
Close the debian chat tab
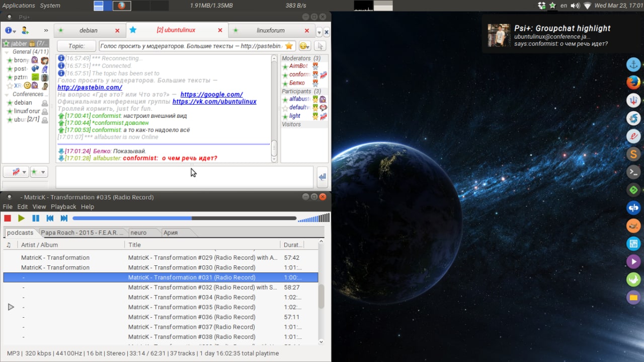point(117,31)
